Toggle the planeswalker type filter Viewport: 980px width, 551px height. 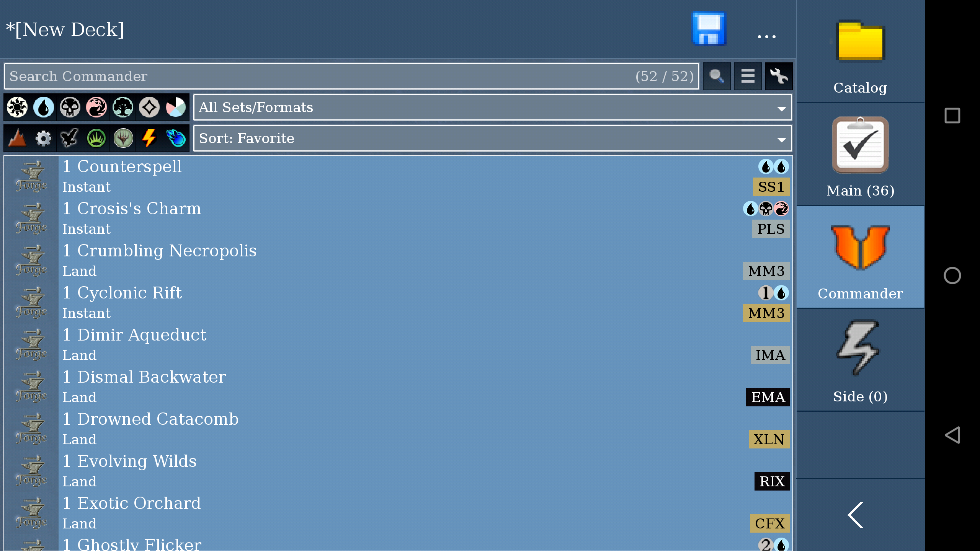[x=123, y=138]
